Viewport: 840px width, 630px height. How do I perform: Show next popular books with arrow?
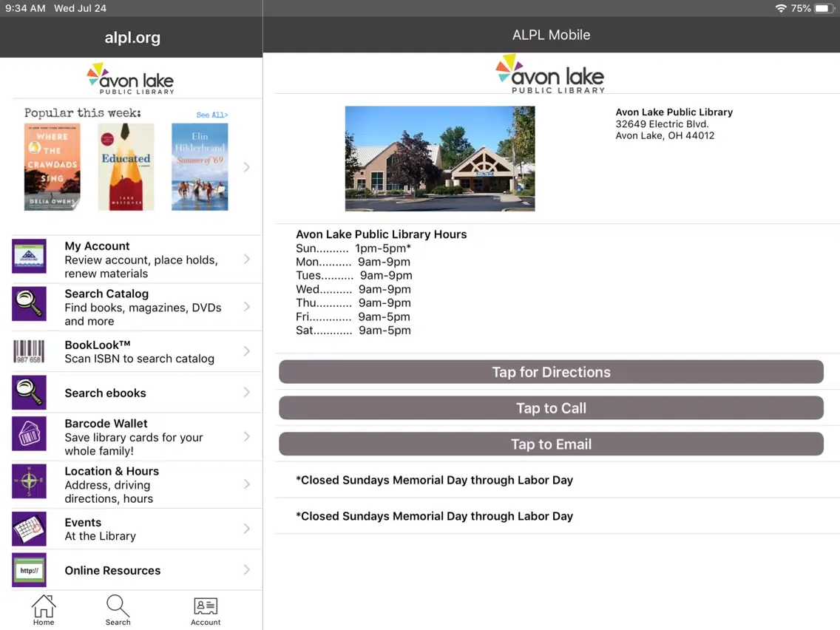[246, 167]
